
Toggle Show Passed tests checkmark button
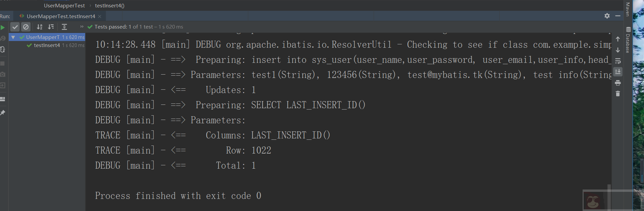click(15, 27)
